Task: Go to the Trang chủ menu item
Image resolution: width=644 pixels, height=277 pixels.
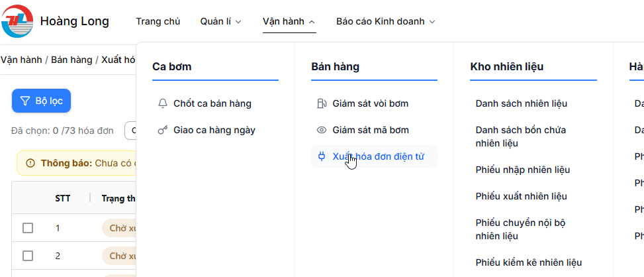Action: [x=158, y=21]
